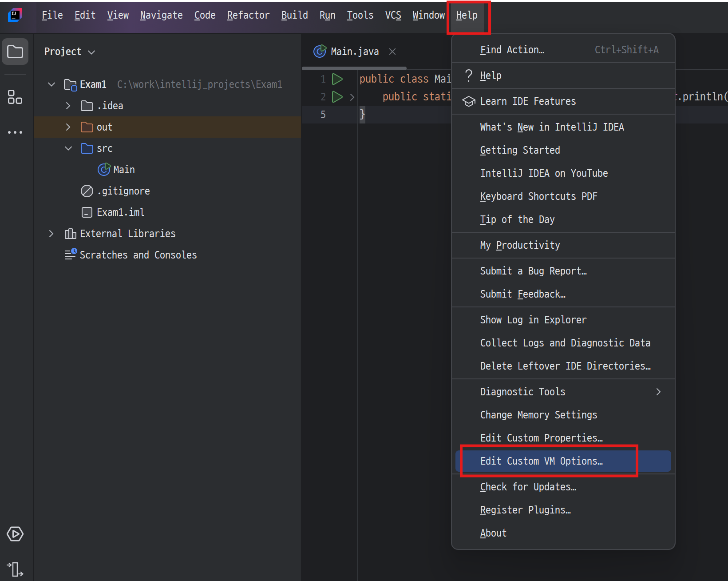Click the External Libraries icon

pyautogui.click(x=70, y=234)
